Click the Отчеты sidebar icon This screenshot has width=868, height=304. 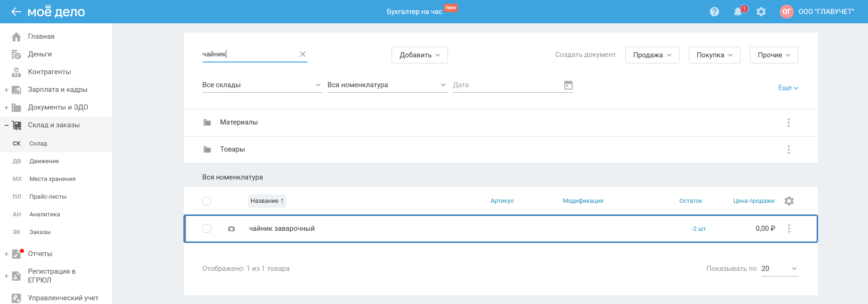17,254
